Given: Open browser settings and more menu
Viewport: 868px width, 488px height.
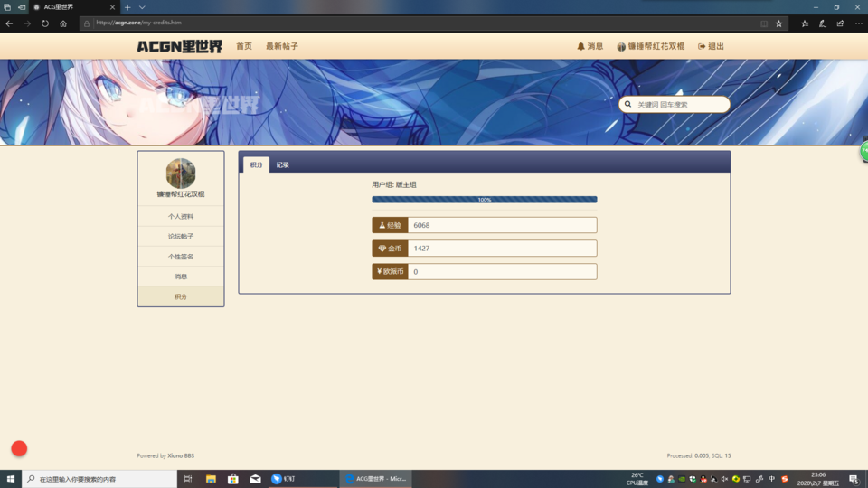Looking at the screenshot, I should [x=859, y=23].
